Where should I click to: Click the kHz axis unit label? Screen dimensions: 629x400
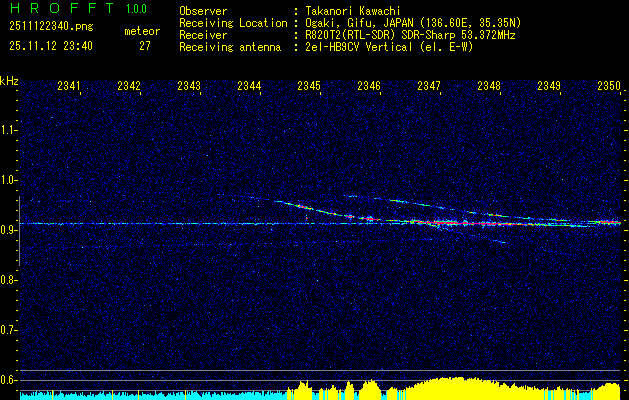tap(9, 80)
